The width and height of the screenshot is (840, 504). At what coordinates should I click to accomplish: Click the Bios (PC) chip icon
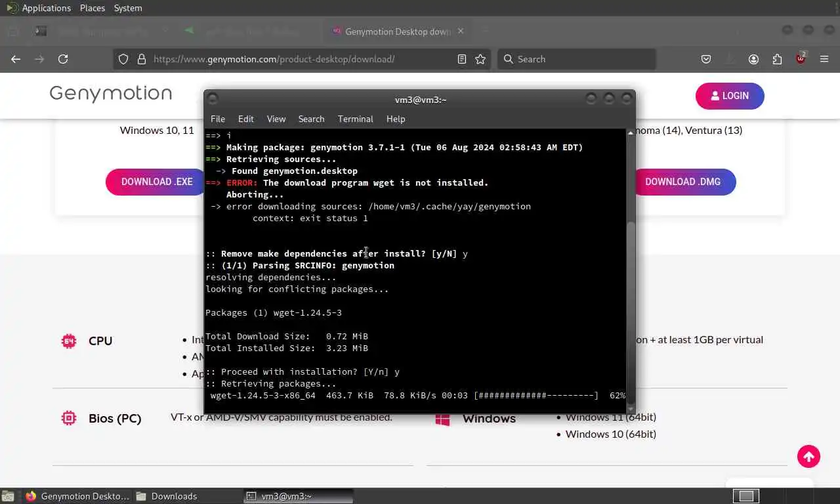pos(69,418)
